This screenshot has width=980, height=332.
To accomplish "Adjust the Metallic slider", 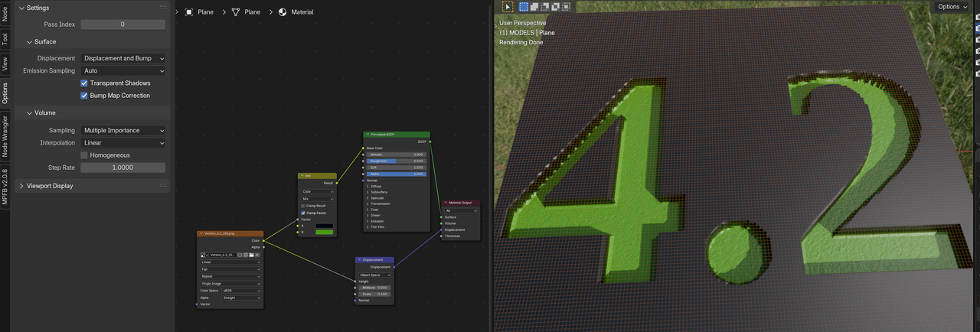I will click(396, 155).
